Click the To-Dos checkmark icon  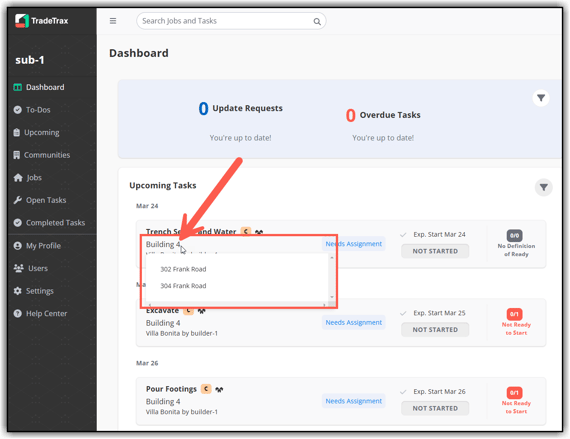pos(17,110)
